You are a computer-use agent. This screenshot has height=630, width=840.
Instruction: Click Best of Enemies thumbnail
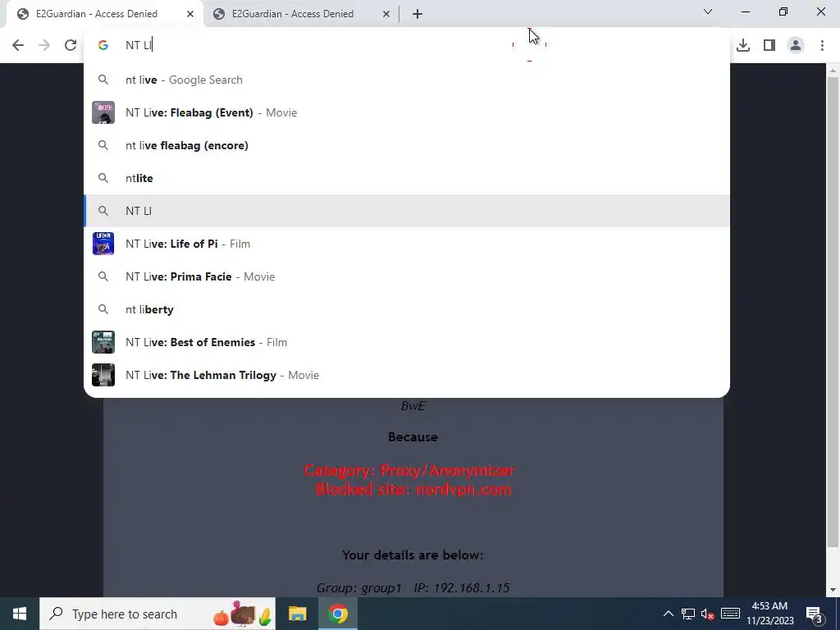(103, 342)
